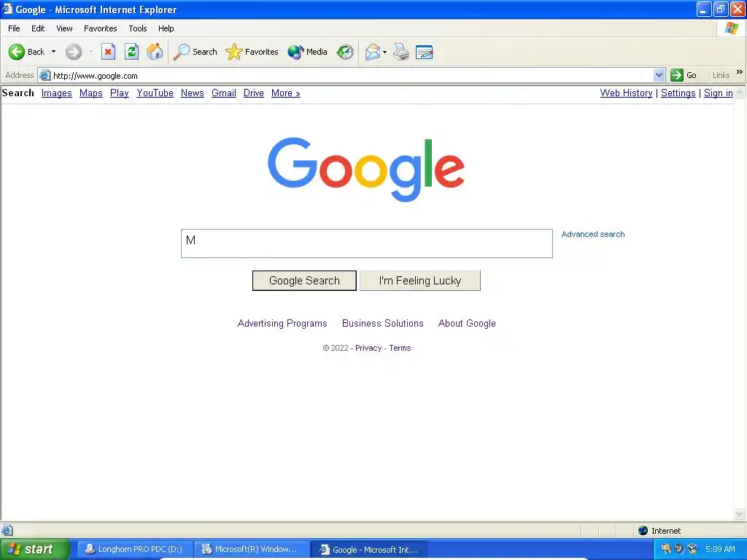Click the status bar page icon
Image resolution: width=747 pixels, height=560 pixels.
[7, 530]
